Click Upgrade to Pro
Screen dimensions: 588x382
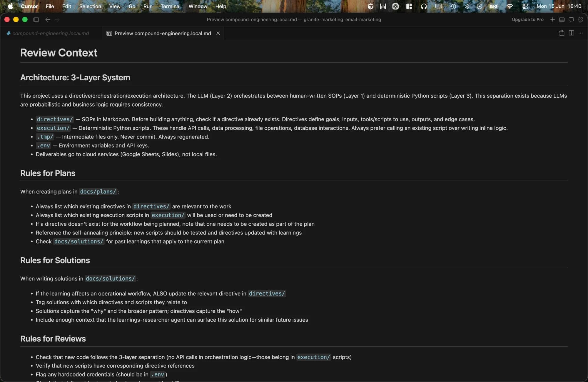[528, 19]
